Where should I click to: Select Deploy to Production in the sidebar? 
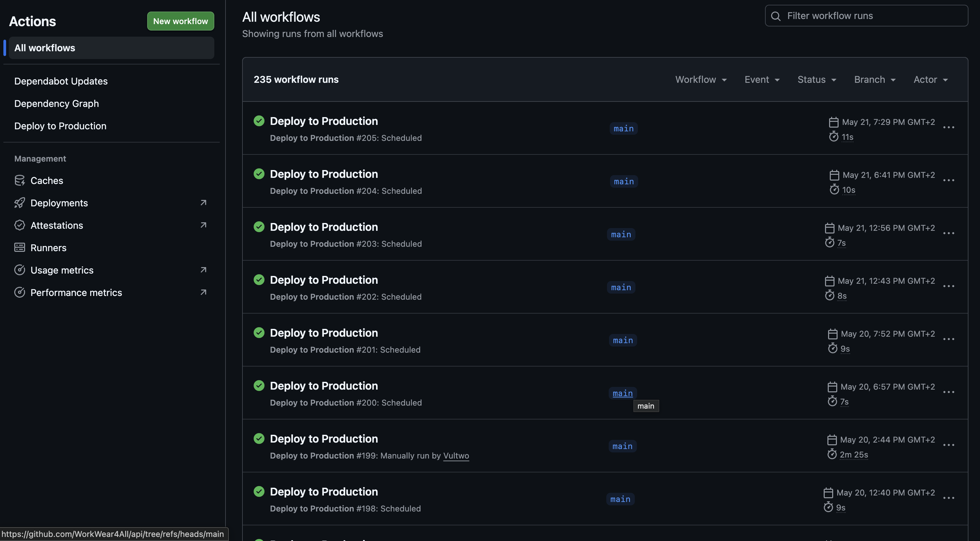pyautogui.click(x=60, y=126)
